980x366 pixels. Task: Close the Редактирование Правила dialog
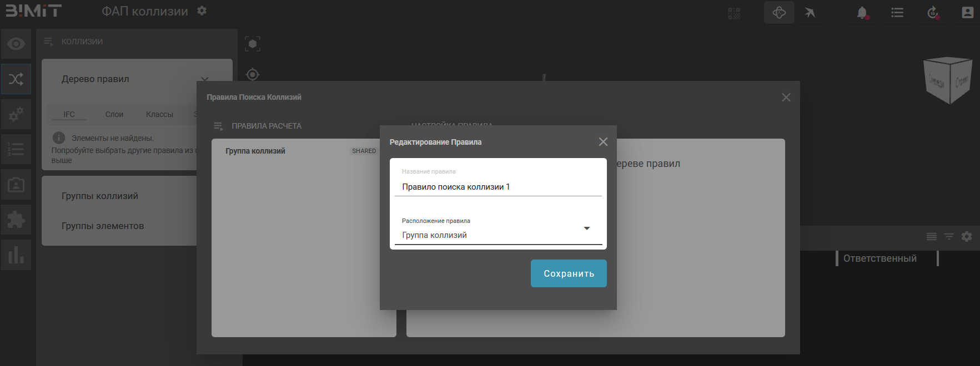click(603, 142)
